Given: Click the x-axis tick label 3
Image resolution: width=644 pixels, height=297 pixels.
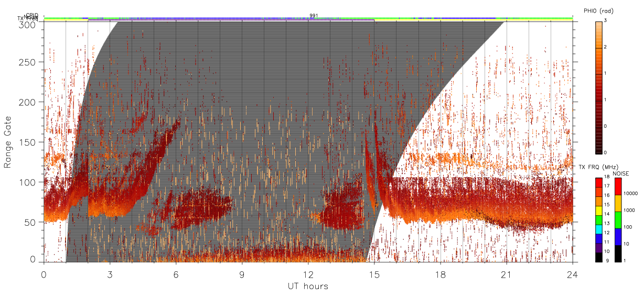Looking at the screenshot, I should click(x=110, y=274).
